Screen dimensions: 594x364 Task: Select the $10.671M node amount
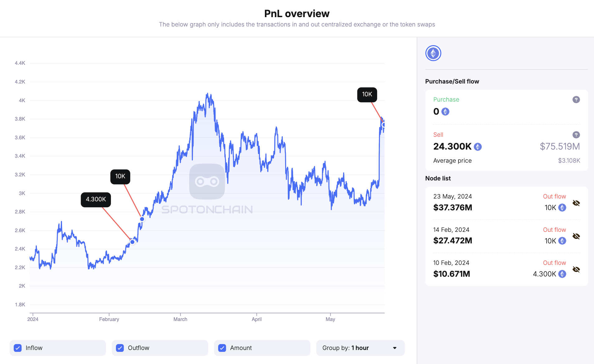(452, 274)
